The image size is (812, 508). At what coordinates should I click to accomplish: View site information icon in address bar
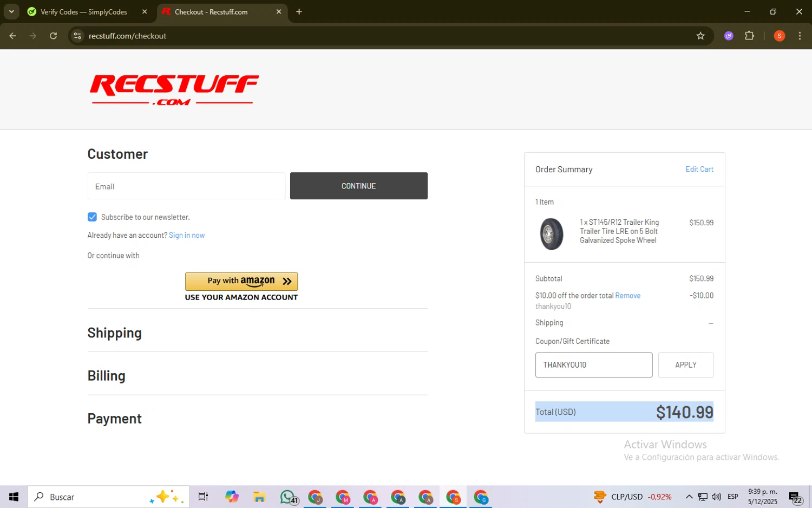tap(77, 36)
